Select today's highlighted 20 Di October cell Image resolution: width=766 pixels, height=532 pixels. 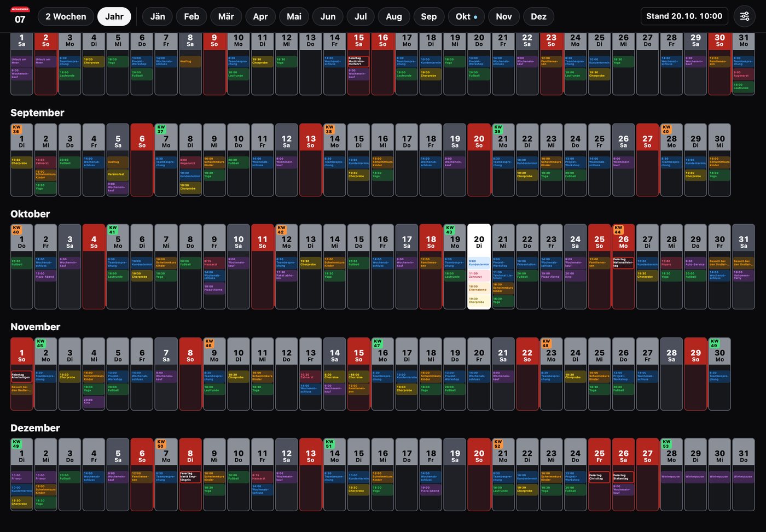coord(479,267)
